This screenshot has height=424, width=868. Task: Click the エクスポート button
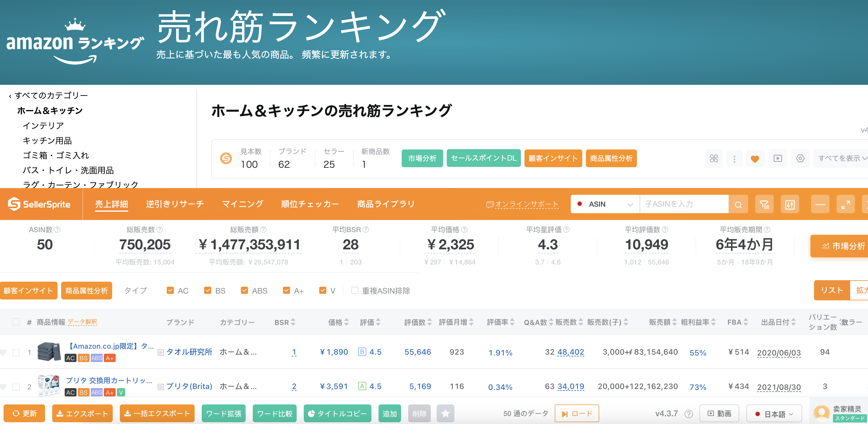[x=82, y=413]
